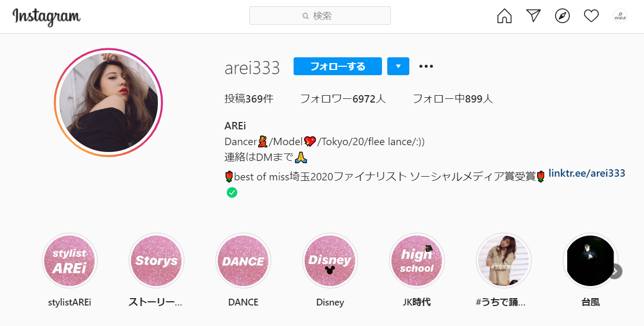Open pink Storys highlight circle
This screenshot has height=326, width=644.
pyautogui.click(x=156, y=261)
